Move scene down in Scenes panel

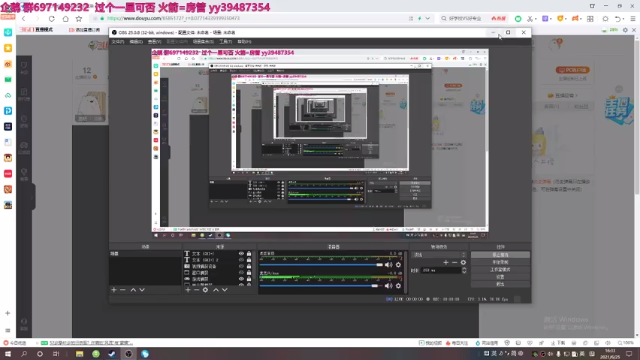click(x=142, y=290)
